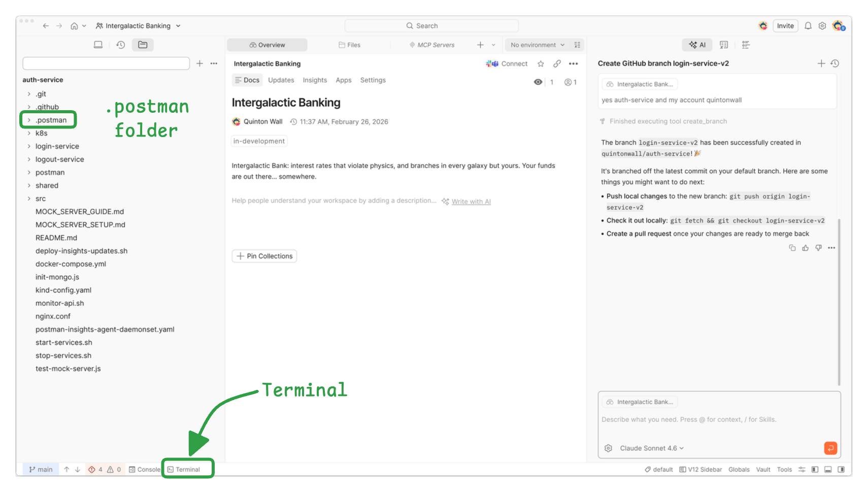The height and width of the screenshot is (492, 868).
Task: Expand the logout-service folder
Action: click(x=29, y=159)
